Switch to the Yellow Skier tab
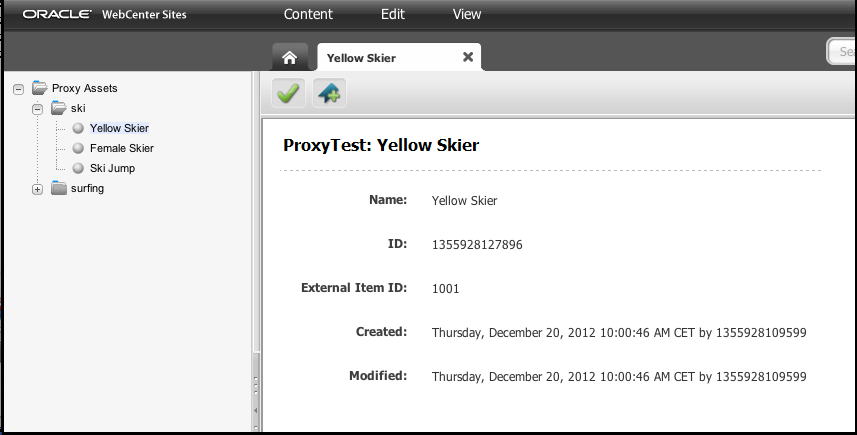 point(361,58)
